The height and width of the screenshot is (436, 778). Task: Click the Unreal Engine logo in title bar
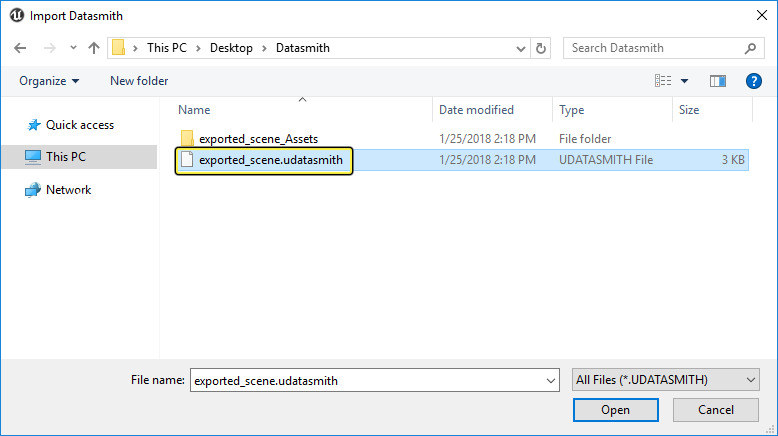(x=17, y=15)
